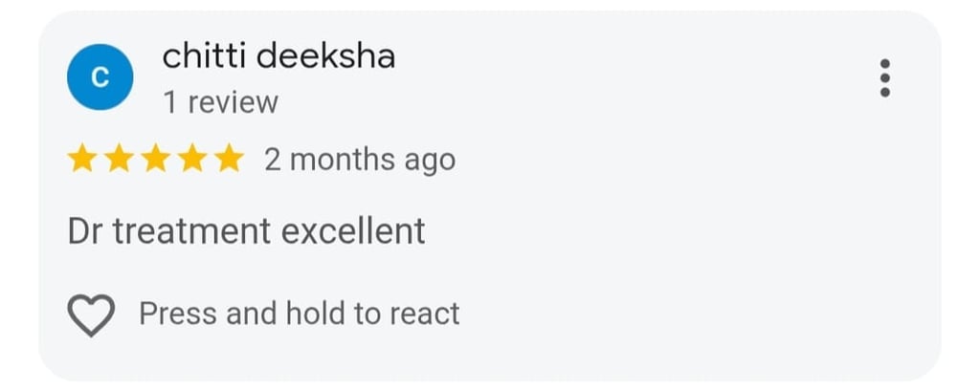Click the blue C profile avatar

pos(99,77)
